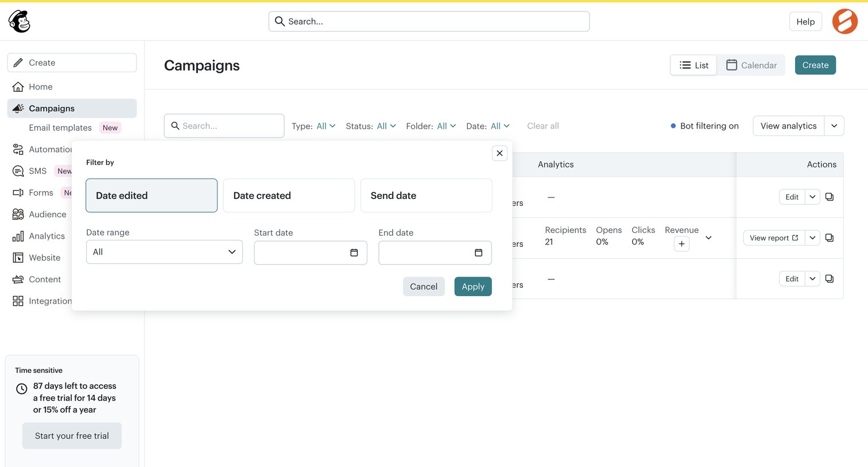Click the Create item in the sidebar

point(72,63)
